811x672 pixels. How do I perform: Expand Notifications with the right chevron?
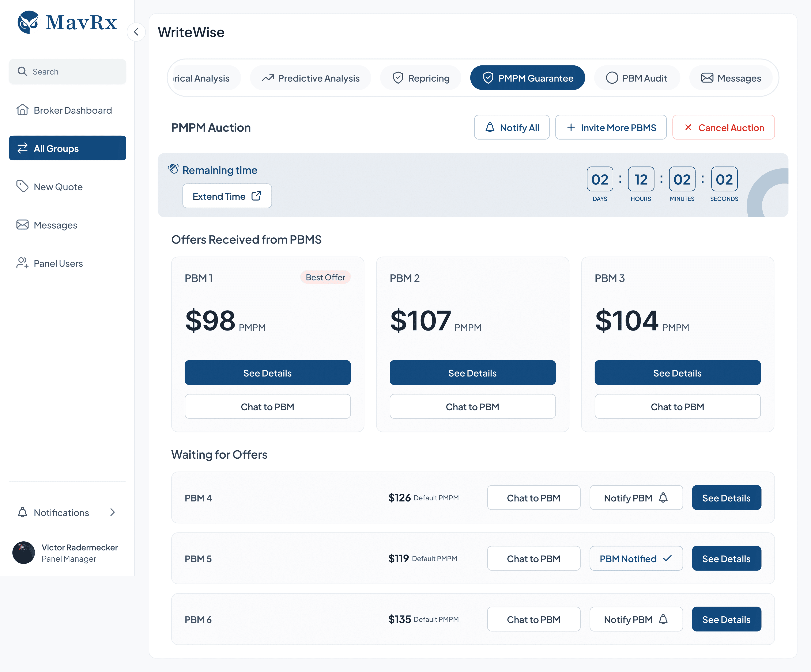tap(112, 512)
